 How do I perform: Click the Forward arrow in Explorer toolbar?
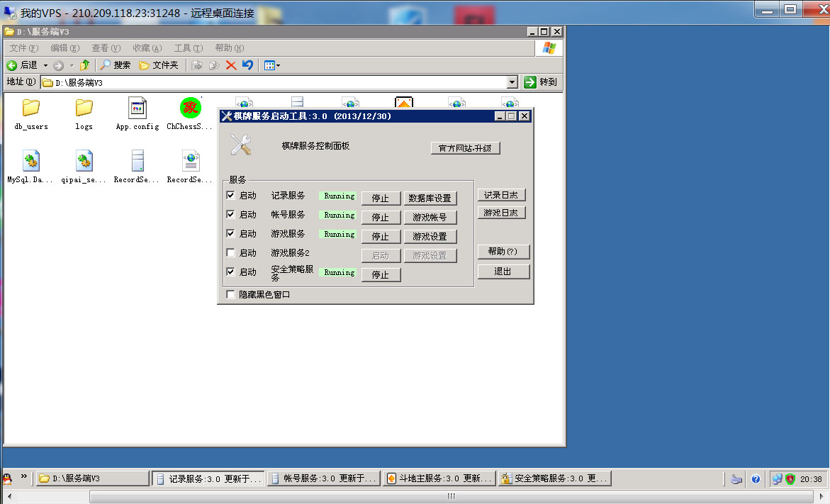point(58,65)
